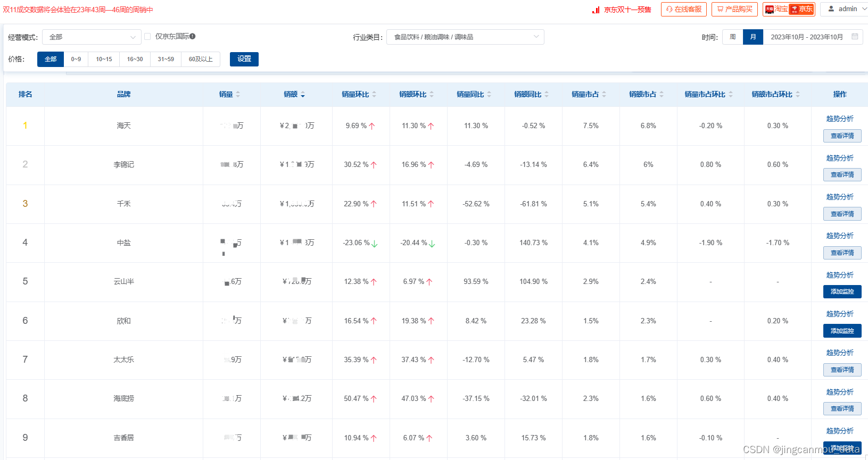Click the 海底捞 brand name

coord(124,398)
